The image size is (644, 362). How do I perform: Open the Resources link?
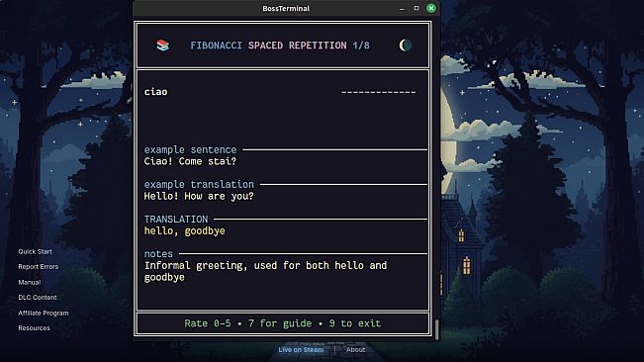coord(34,328)
